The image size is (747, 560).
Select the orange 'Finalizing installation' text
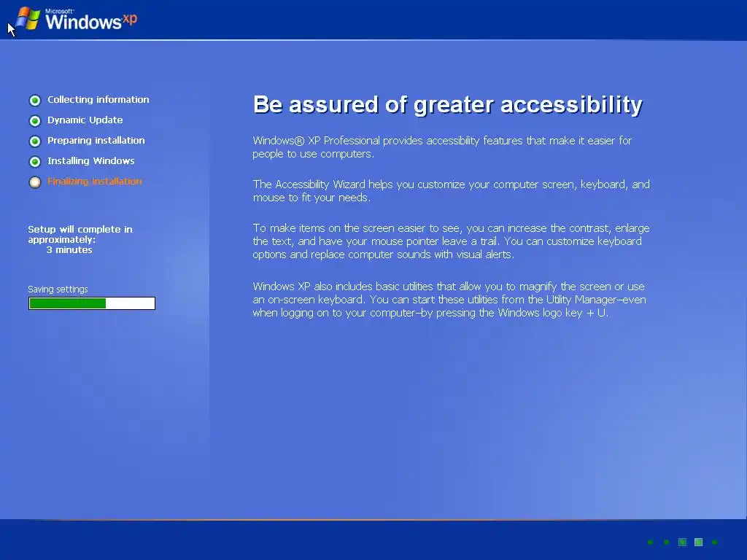[94, 182]
